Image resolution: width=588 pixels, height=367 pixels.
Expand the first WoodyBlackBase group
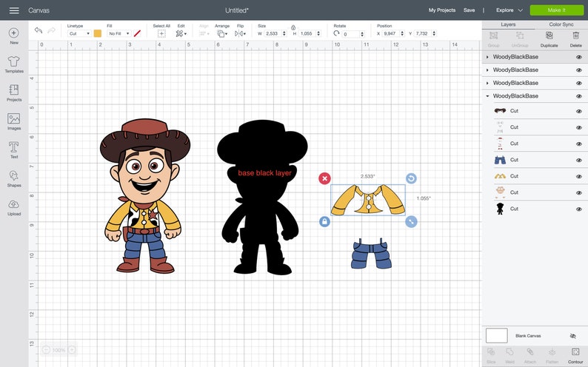point(487,57)
